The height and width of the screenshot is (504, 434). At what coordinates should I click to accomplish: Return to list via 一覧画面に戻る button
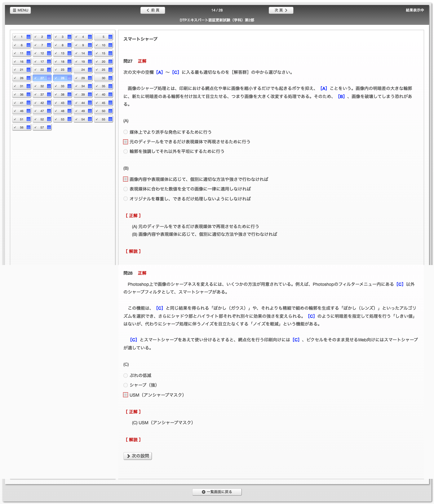click(x=217, y=492)
